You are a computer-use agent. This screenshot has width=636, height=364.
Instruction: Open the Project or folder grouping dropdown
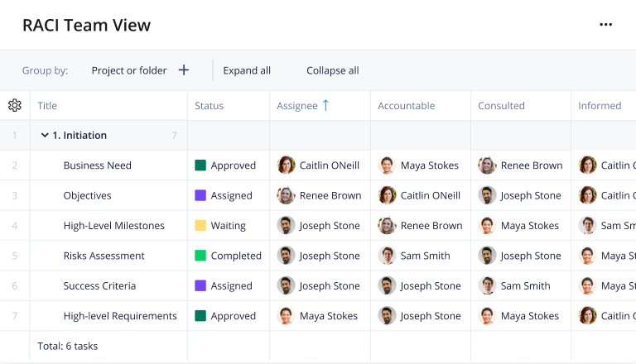point(129,70)
